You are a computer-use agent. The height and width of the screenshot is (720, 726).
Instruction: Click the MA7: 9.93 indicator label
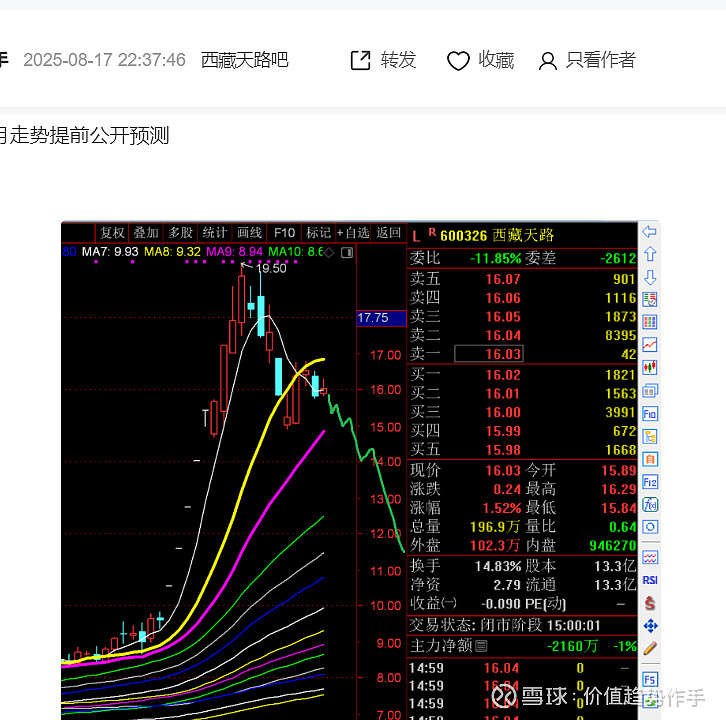point(110,252)
